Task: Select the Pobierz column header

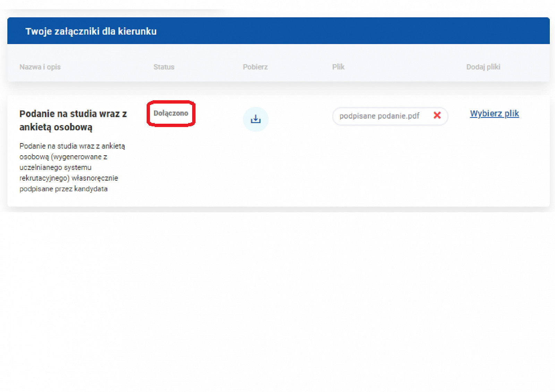Action: (255, 67)
